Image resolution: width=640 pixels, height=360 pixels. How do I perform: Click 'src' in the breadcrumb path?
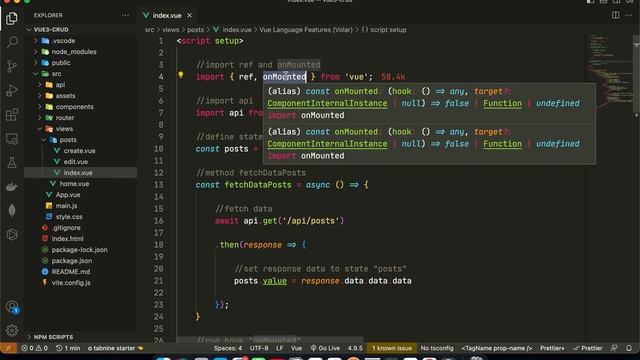coord(150,30)
